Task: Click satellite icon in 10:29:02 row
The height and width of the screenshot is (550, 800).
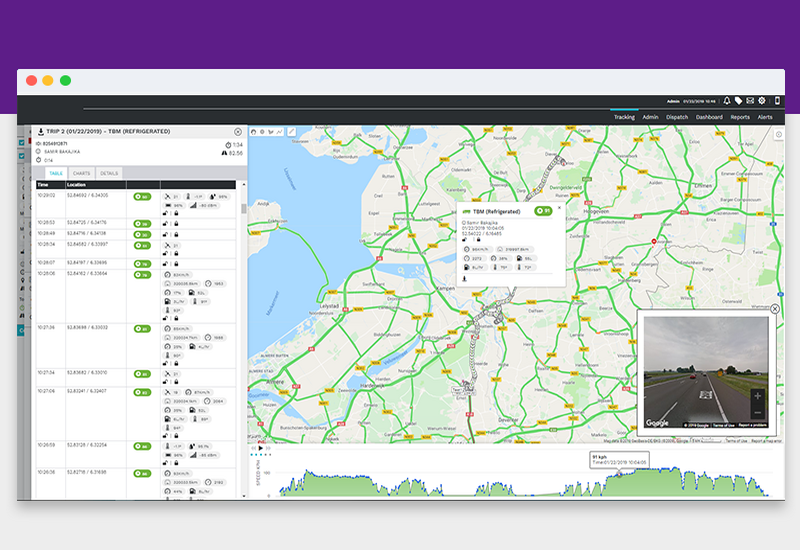Action: (x=167, y=196)
